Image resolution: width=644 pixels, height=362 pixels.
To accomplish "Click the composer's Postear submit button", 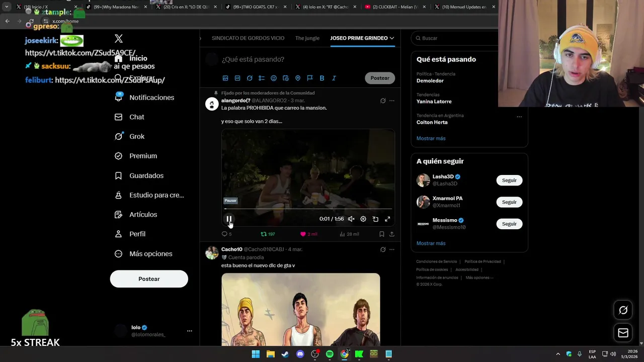I will [x=380, y=78].
